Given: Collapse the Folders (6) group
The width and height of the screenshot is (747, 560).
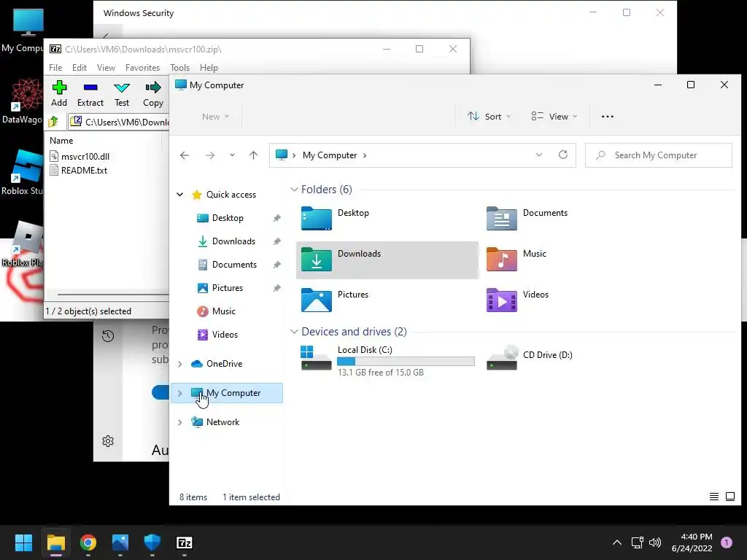Looking at the screenshot, I should (294, 190).
